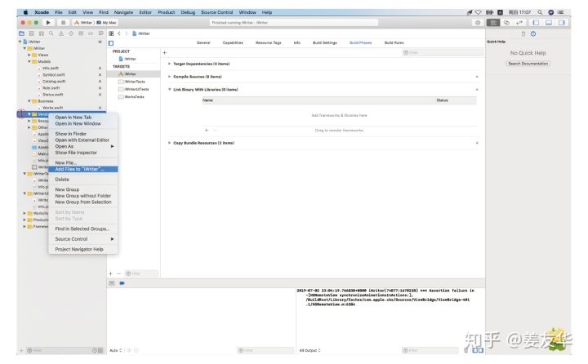This screenshot has width=588, height=364.
Task: Open the Find navigator magnifier icon
Action: point(51,33)
